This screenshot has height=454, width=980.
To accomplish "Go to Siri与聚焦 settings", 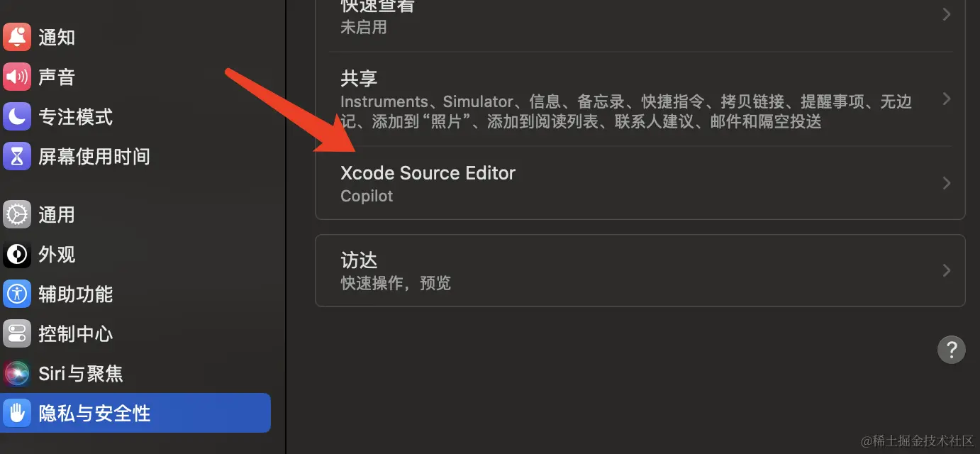I will pos(135,373).
